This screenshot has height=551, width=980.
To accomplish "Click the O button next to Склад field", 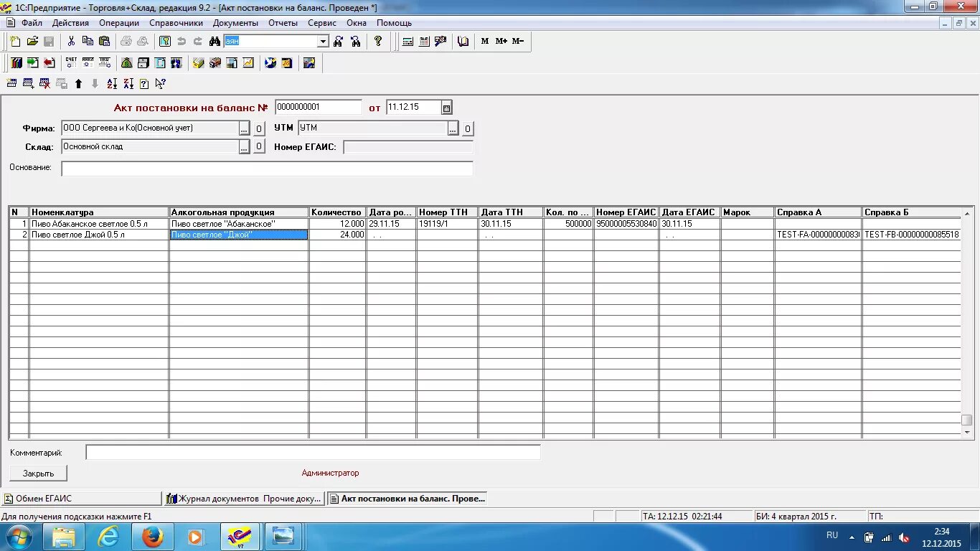I will (x=259, y=148).
